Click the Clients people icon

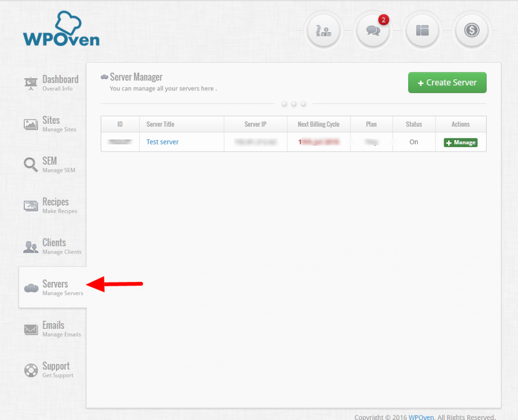tap(31, 247)
